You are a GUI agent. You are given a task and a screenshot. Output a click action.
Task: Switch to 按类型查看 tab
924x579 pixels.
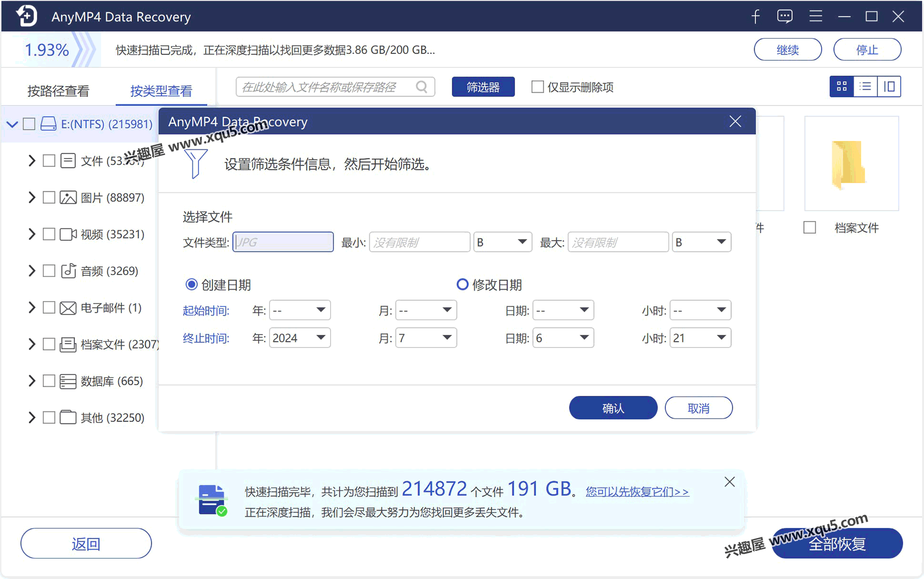[161, 91]
